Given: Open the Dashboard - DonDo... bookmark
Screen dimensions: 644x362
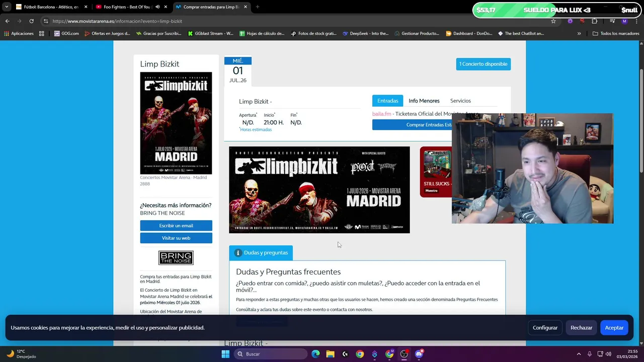Looking at the screenshot, I should click(x=469, y=33).
